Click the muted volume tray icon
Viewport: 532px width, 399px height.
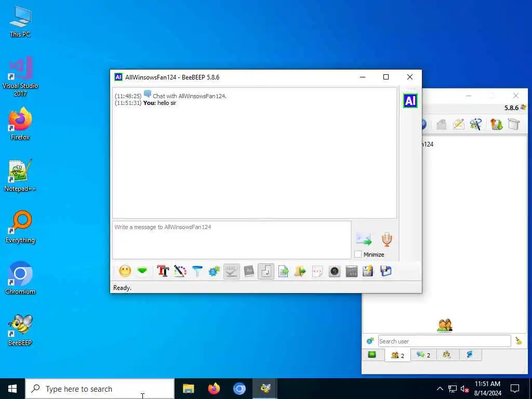tap(465, 389)
